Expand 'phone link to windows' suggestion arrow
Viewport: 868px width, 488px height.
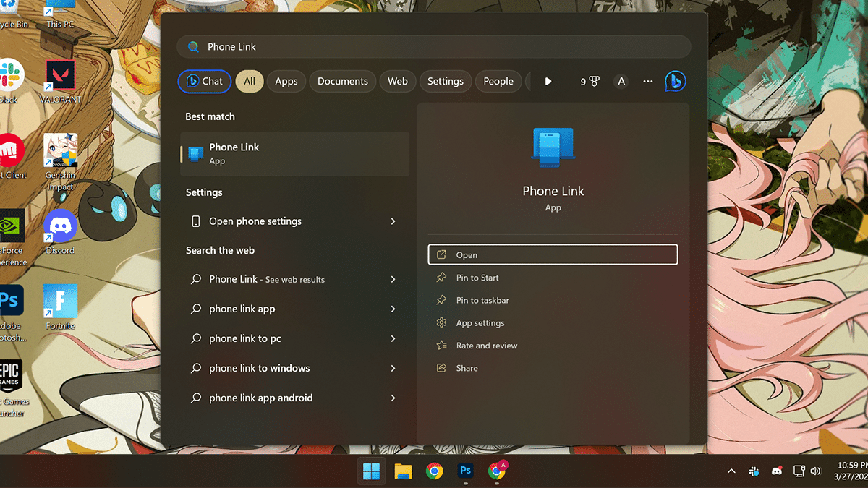(x=393, y=368)
